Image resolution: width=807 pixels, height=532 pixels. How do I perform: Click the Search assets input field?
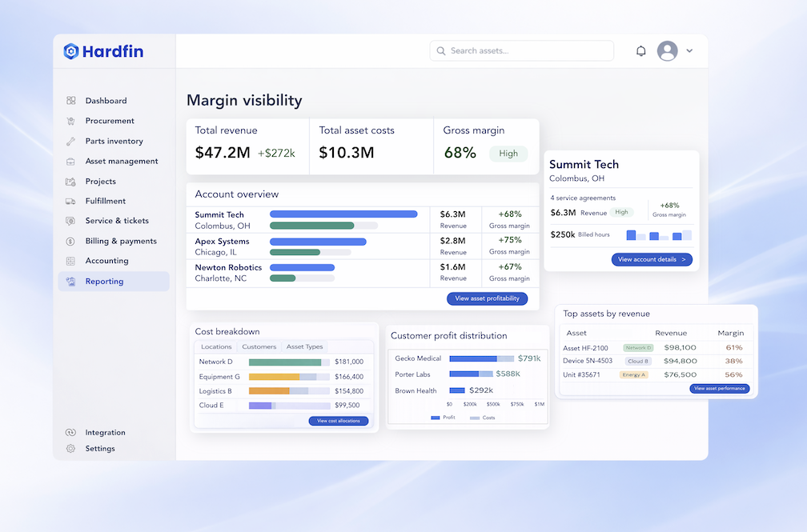pos(521,50)
